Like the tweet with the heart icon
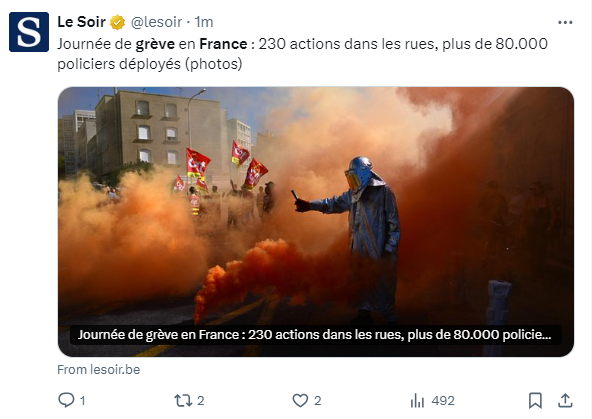 [x=301, y=401]
